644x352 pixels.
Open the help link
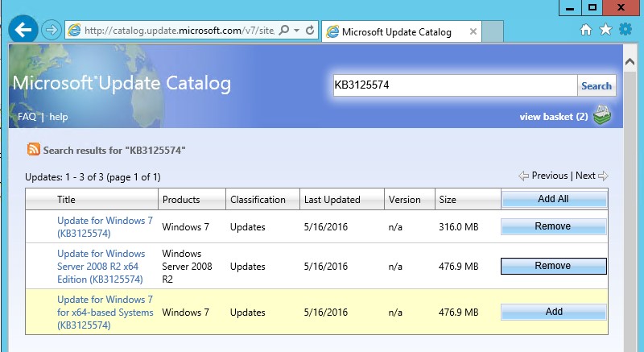pyautogui.click(x=58, y=117)
